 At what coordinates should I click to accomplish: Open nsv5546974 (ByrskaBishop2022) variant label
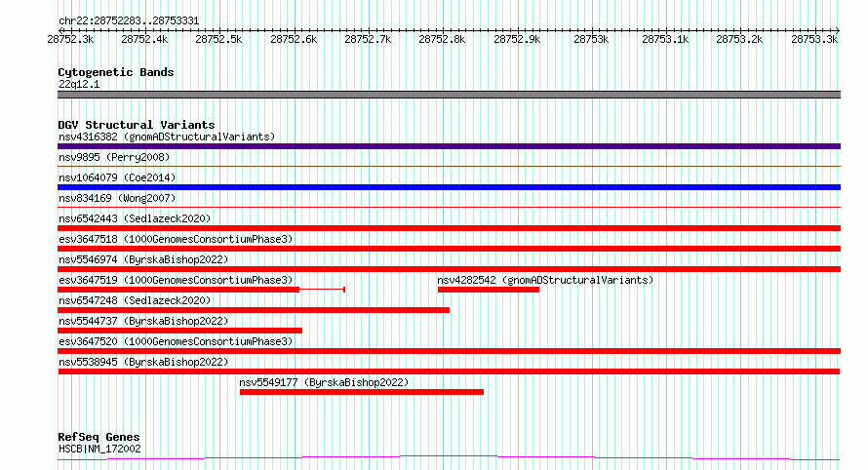point(143,259)
